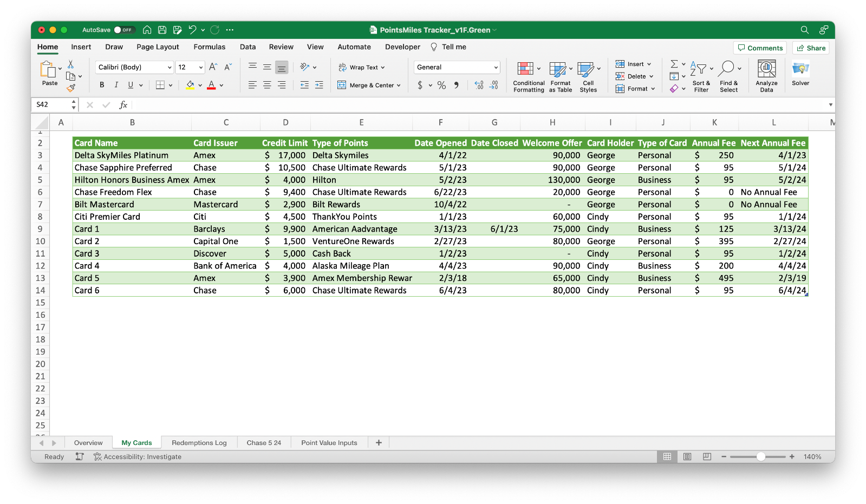Open the Font name combo box
Viewport: 866px width, 504px height.
pyautogui.click(x=134, y=67)
